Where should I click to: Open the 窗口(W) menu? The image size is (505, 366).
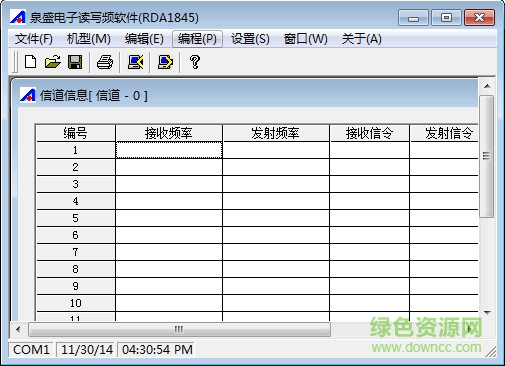pyautogui.click(x=305, y=39)
